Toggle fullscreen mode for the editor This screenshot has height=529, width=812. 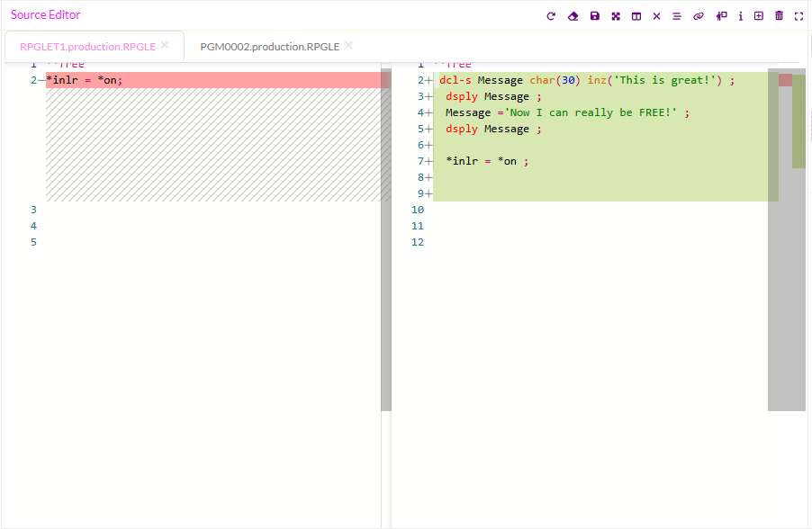tap(798, 16)
